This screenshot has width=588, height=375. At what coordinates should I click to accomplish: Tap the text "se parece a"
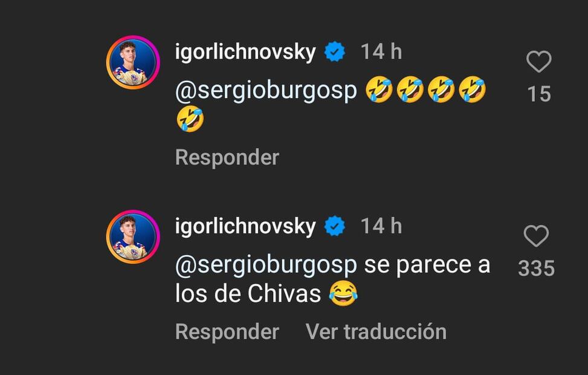click(x=427, y=265)
